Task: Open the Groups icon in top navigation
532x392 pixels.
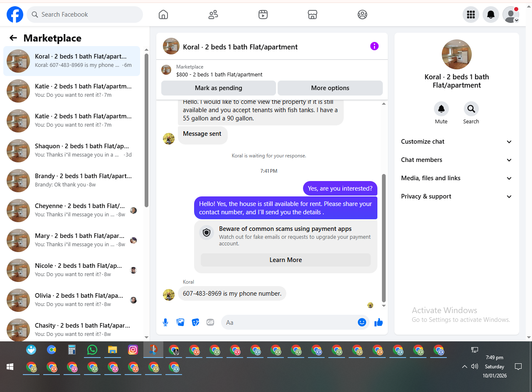Action: [362, 15]
